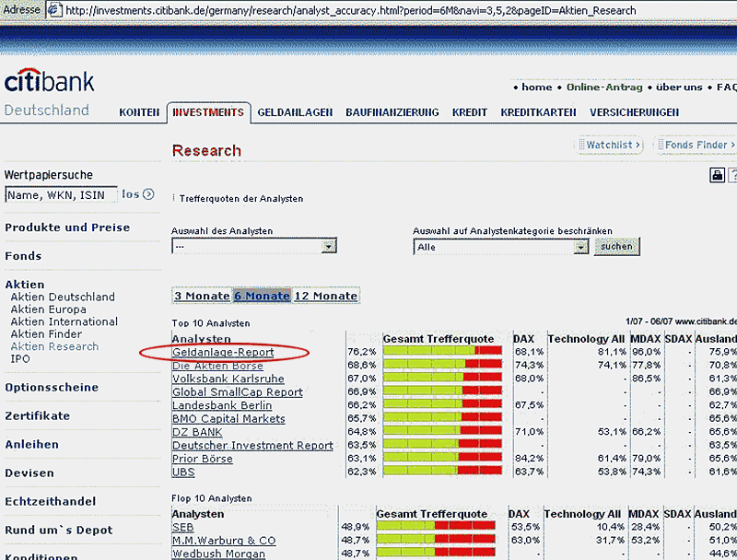Open the Die Aktien Börse analyst link

[217, 366]
